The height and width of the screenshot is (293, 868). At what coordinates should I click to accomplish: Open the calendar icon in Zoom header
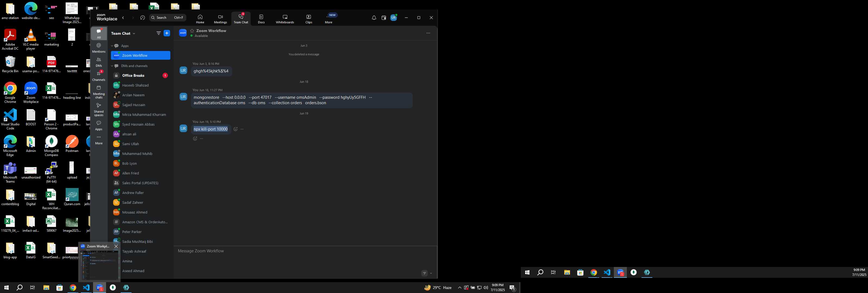pos(384,18)
